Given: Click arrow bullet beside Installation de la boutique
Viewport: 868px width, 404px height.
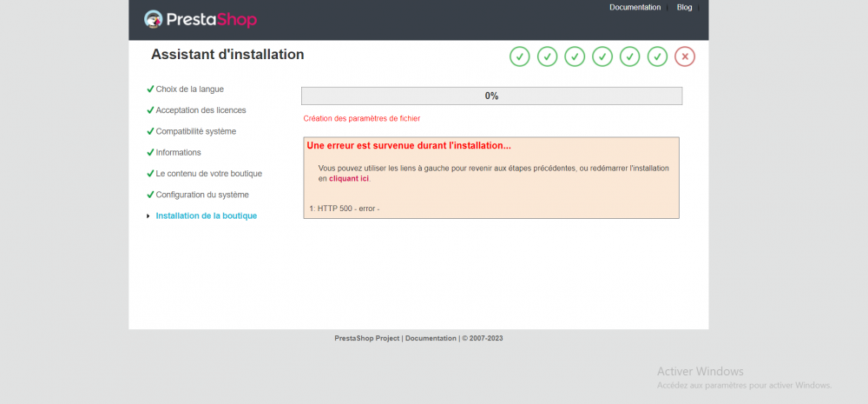Looking at the screenshot, I should pos(148,216).
